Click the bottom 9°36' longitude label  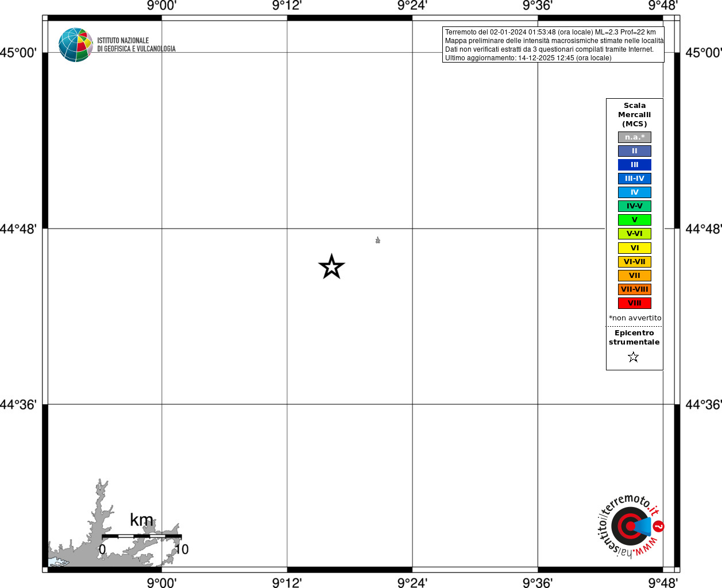click(x=538, y=583)
